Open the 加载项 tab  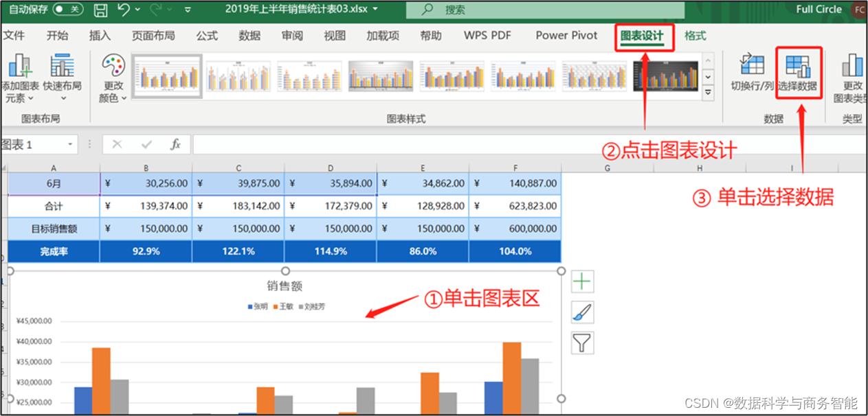(x=383, y=36)
